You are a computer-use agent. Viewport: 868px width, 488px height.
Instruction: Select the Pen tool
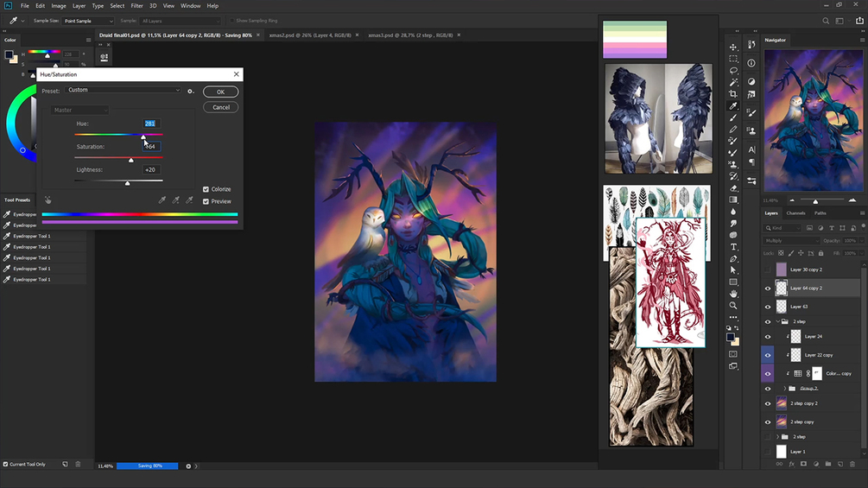pos(733,258)
